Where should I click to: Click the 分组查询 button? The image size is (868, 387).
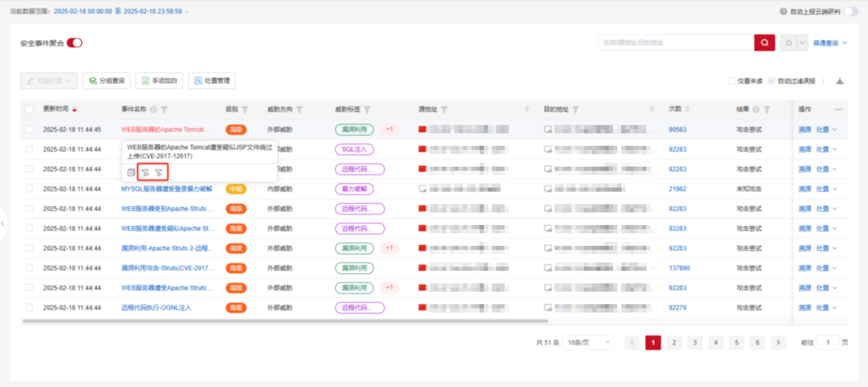(x=106, y=81)
